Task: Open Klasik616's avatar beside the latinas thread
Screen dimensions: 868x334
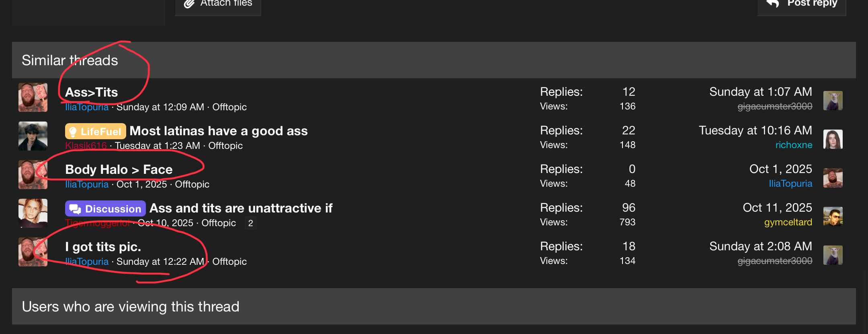Action: [x=33, y=136]
